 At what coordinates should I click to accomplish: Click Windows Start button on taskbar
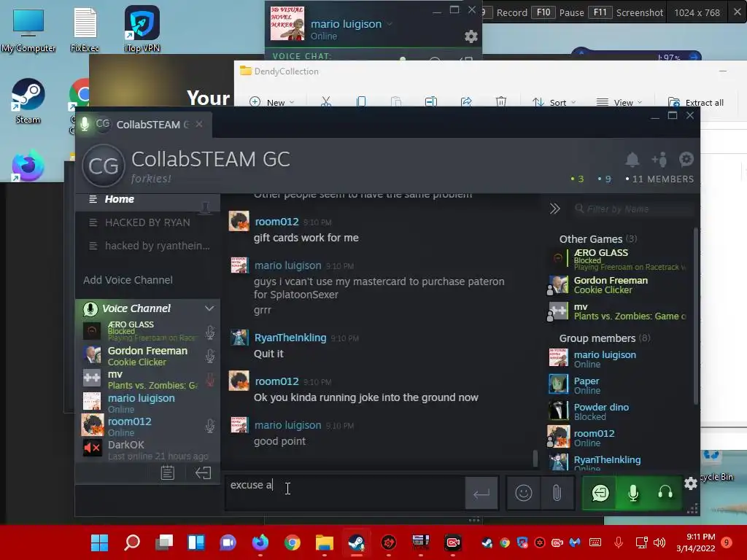pos(99,542)
